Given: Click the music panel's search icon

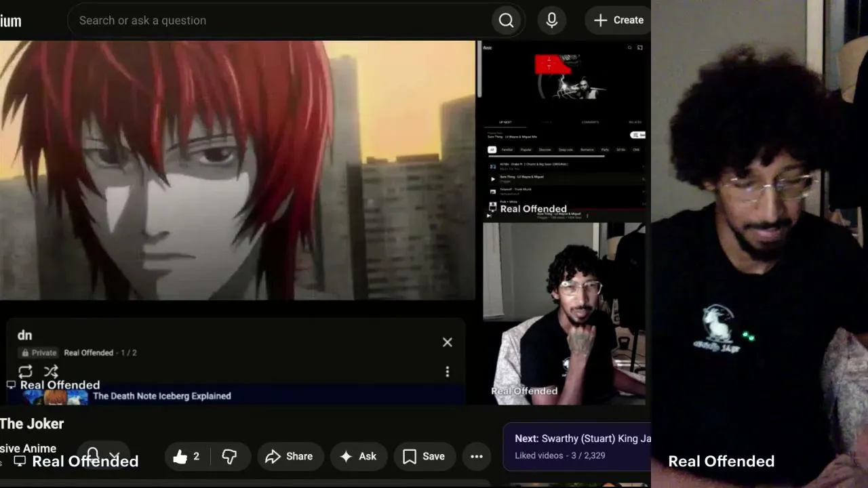Looking at the screenshot, I should coord(629,47).
